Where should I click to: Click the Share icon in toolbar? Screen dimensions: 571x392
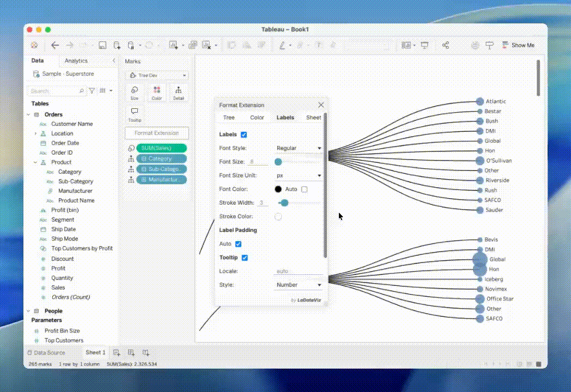tap(446, 45)
